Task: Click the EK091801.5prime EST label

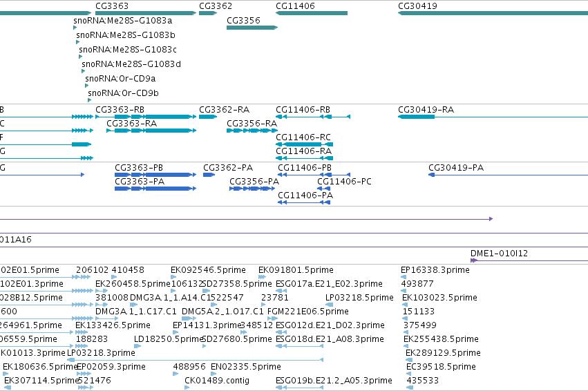Action: [x=296, y=270]
